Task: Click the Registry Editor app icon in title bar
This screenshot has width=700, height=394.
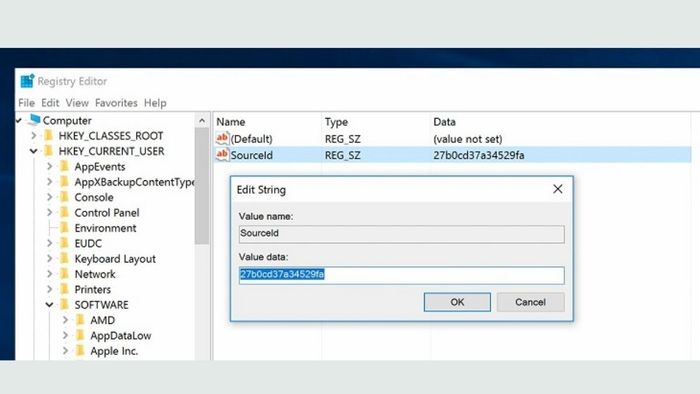Action: (x=27, y=81)
